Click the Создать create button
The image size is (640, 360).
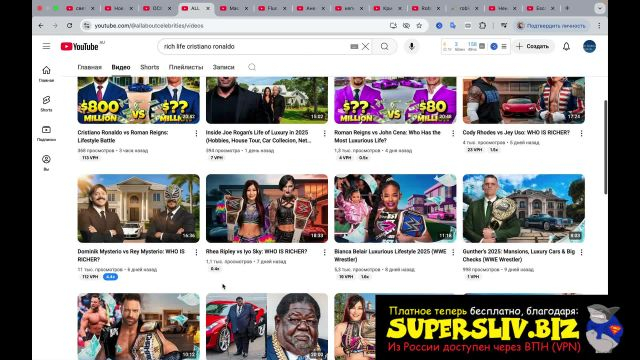[x=533, y=47]
